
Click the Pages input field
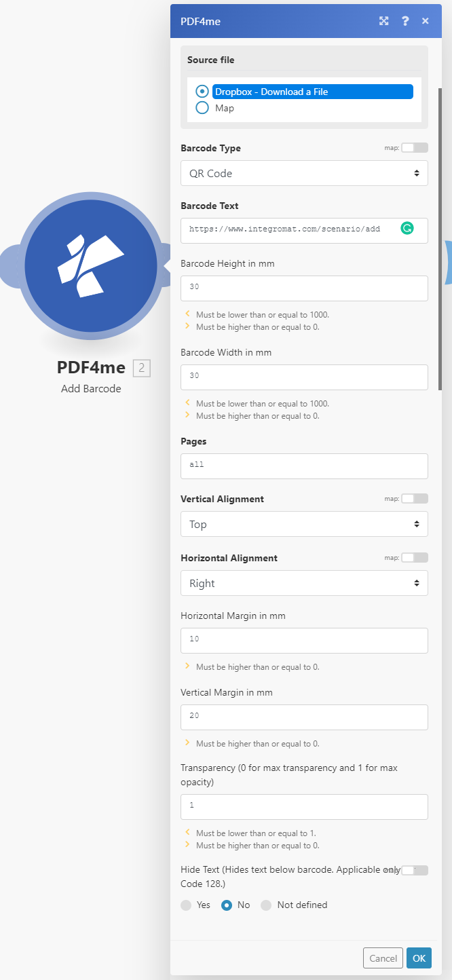coord(304,466)
